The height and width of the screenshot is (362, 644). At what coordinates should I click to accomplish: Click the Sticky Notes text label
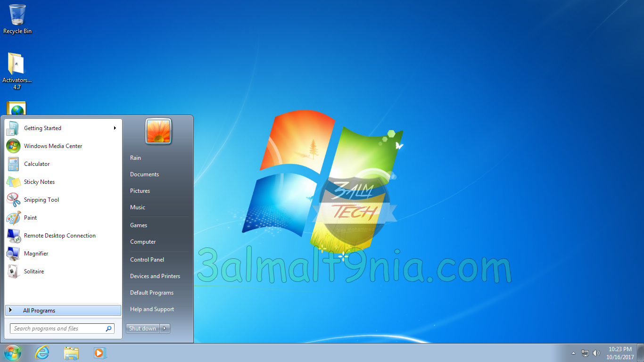click(39, 182)
